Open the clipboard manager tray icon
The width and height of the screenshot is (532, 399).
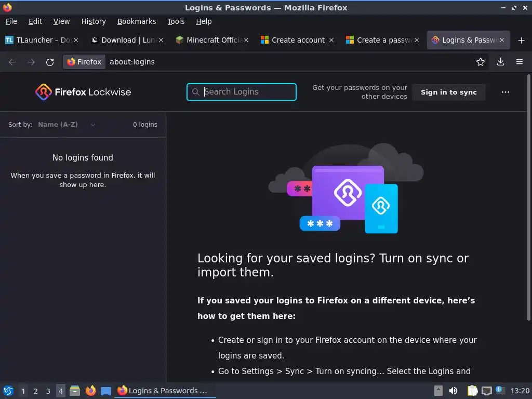tap(472, 391)
